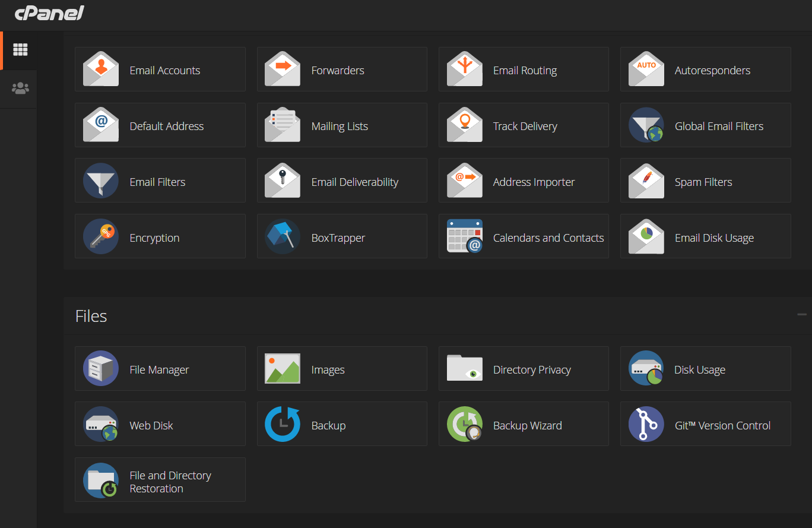Screen dimensions: 812x528
Task: Open the Backup Wizard text link
Action: [527, 425]
